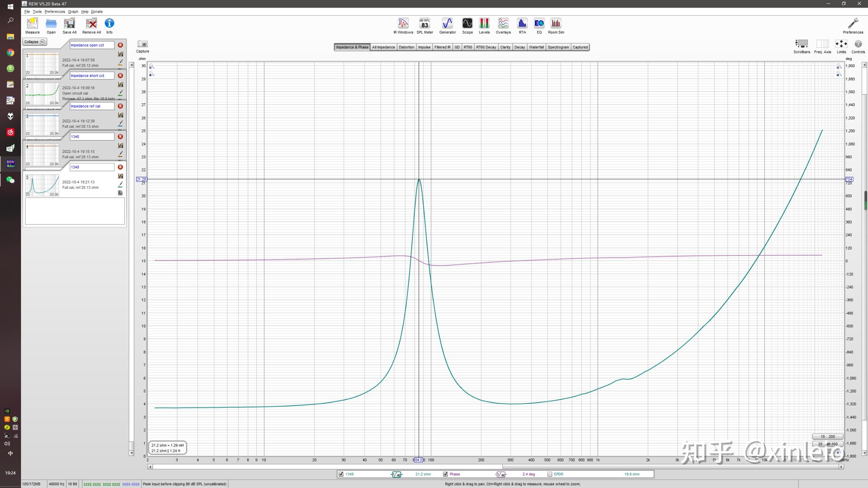Toggle the Phase trace checkbox

pos(445,474)
